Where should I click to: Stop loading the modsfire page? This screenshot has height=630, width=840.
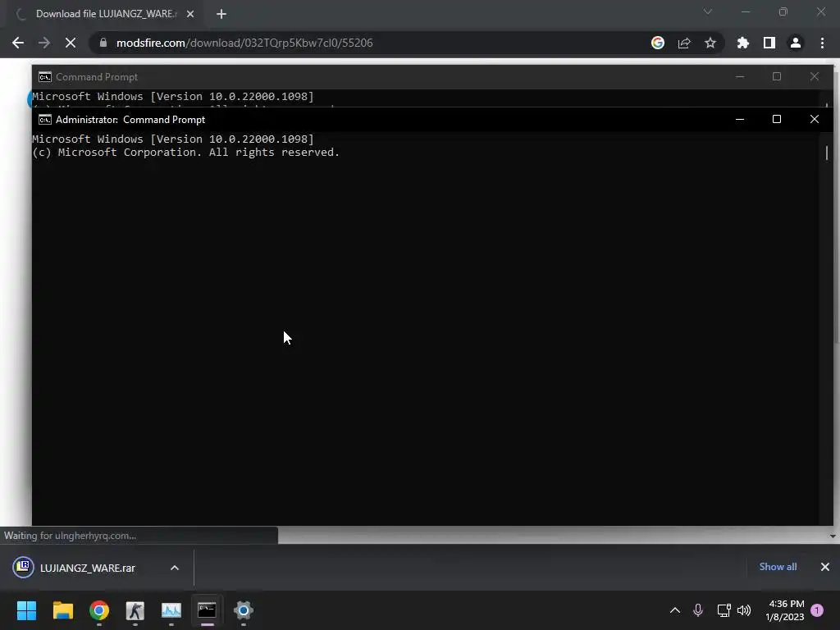tap(71, 43)
